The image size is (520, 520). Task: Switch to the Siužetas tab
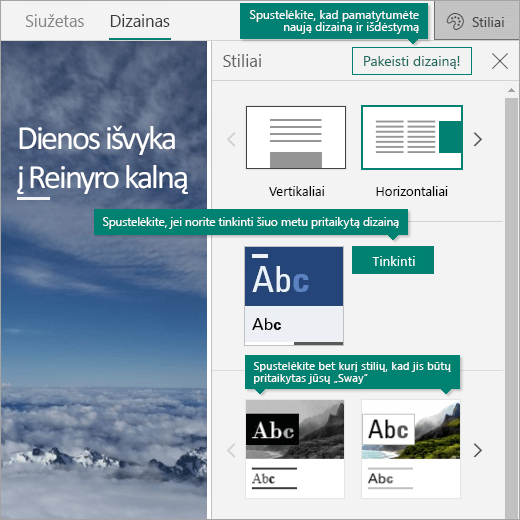(x=55, y=21)
